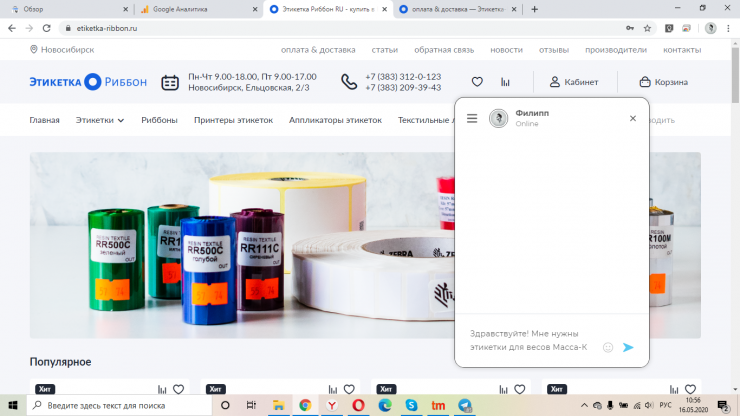Click the phone handset icon
This screenshot has height=416, width=740.
click(x=349, y=82)
